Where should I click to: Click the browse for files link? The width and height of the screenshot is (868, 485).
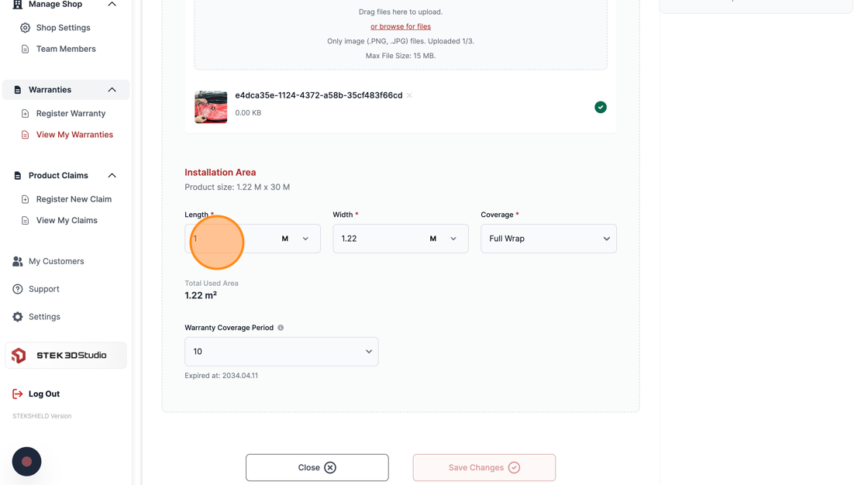coord(401,26)
